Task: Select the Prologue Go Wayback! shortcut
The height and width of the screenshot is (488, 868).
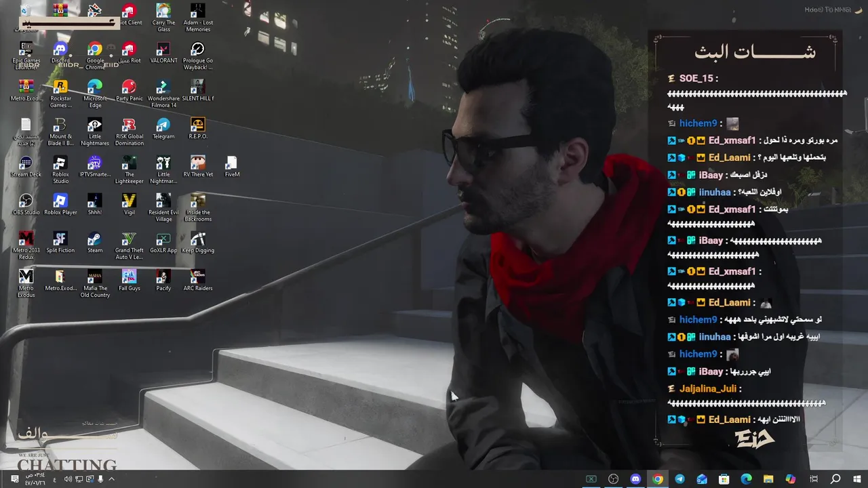Action: 197,56
